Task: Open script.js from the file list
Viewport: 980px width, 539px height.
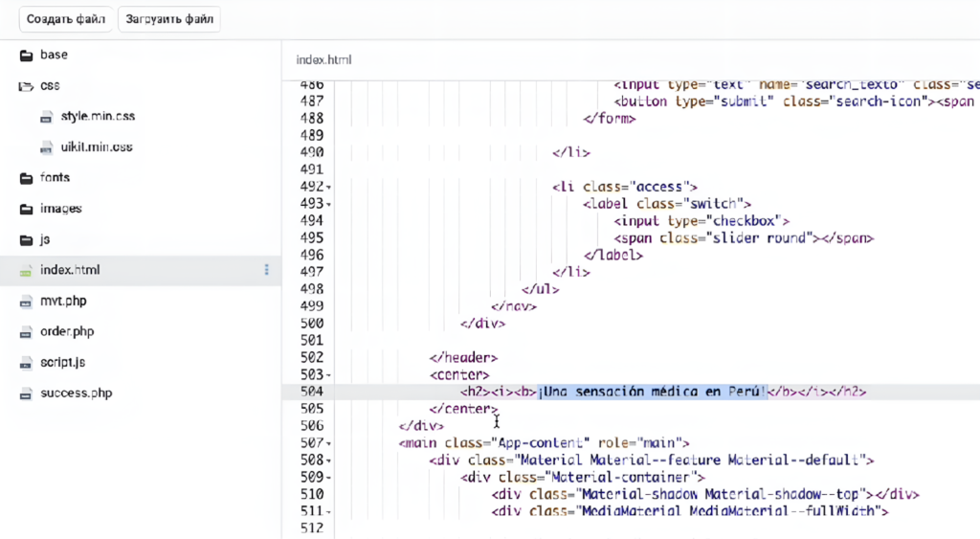Action: click(x=63, y=362)
